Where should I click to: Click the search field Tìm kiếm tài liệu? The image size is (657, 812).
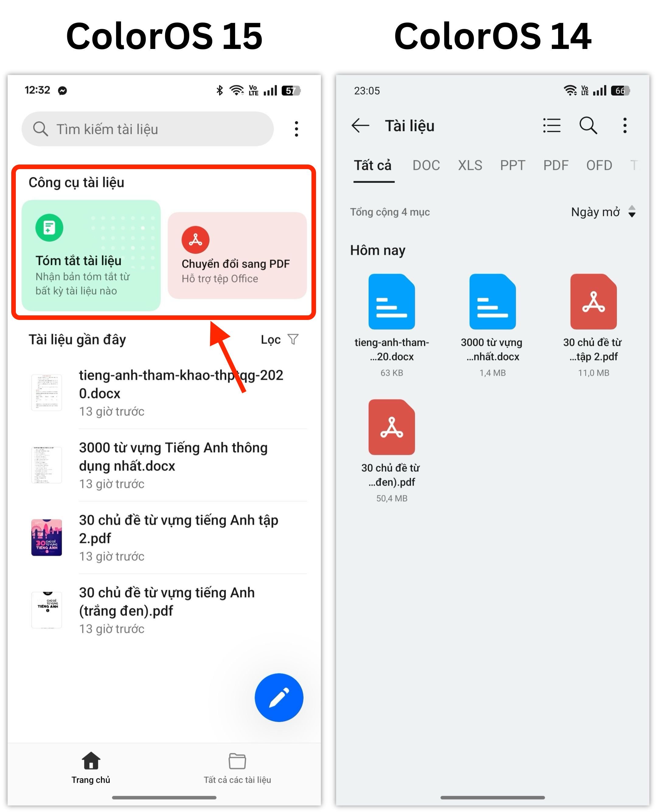coord(148,129)
